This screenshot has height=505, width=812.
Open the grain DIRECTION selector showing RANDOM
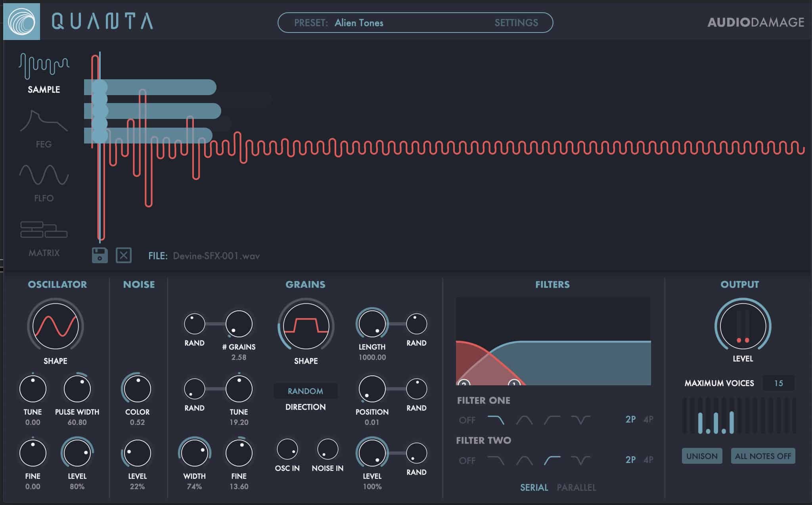305,391
